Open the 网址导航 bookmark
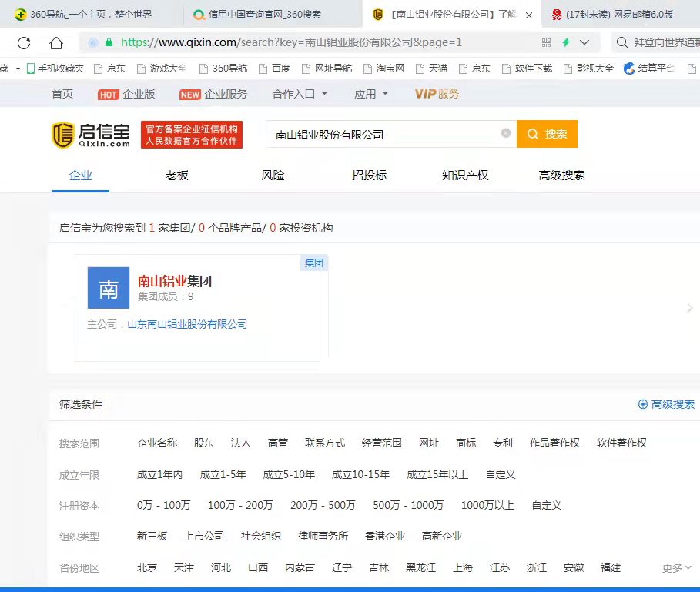Viewport: 700px width, 592px height. coord(327,69)
